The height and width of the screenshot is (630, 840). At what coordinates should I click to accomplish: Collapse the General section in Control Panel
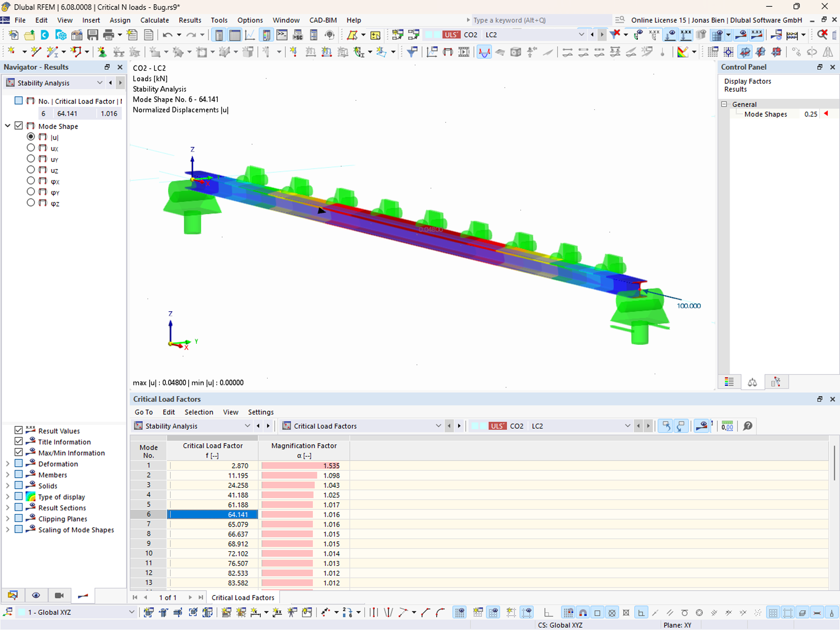(724, 104)
